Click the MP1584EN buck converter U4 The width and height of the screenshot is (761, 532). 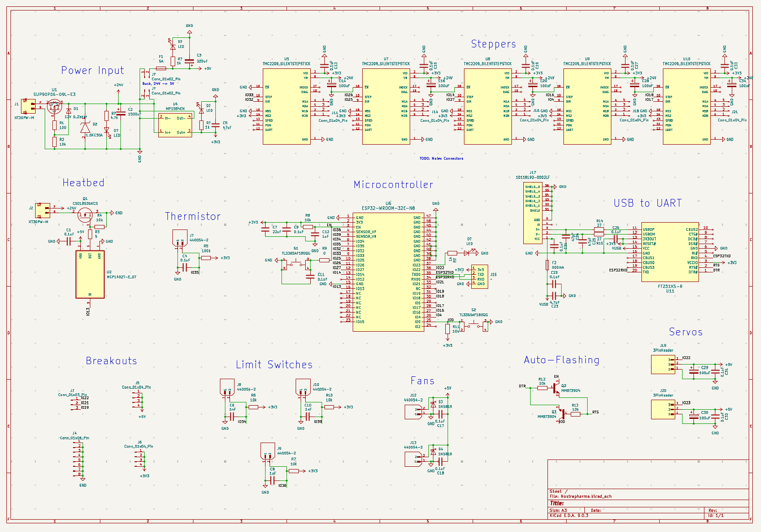176,125
